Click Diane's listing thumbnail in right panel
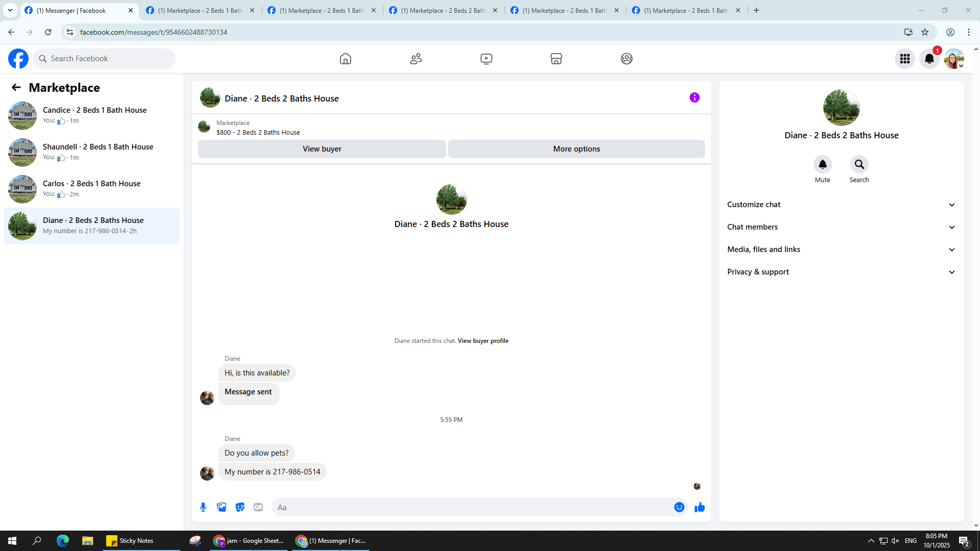The height and width of the screenshot is (551, 980). [x=842, y=108]
